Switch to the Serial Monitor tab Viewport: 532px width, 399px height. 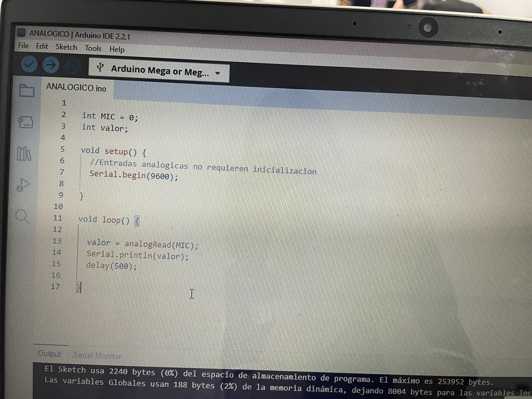tap(97, 355)
